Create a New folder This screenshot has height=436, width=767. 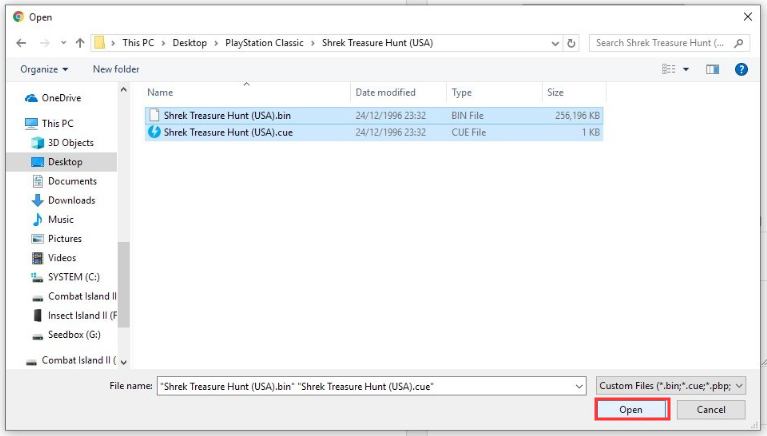[116, 69]
